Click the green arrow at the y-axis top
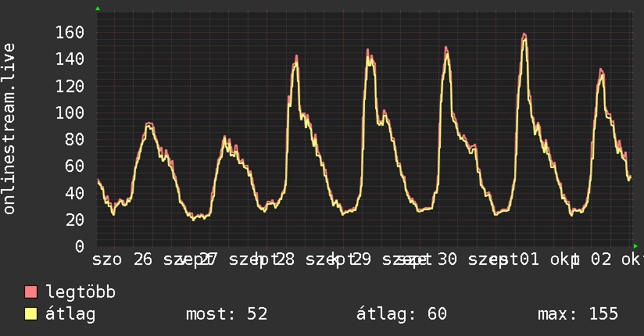This screenshot has height=336, width=644. (98, 9)
